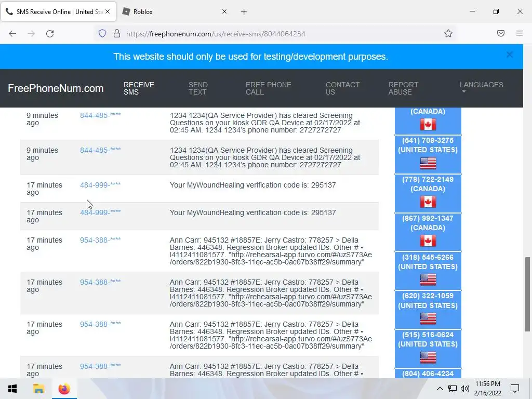
Task: Select the (515) 516-0624 United States number
Action: 428,349
